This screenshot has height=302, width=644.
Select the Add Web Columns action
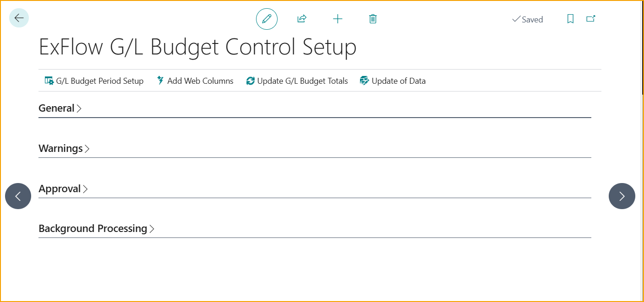click(195, 81)
